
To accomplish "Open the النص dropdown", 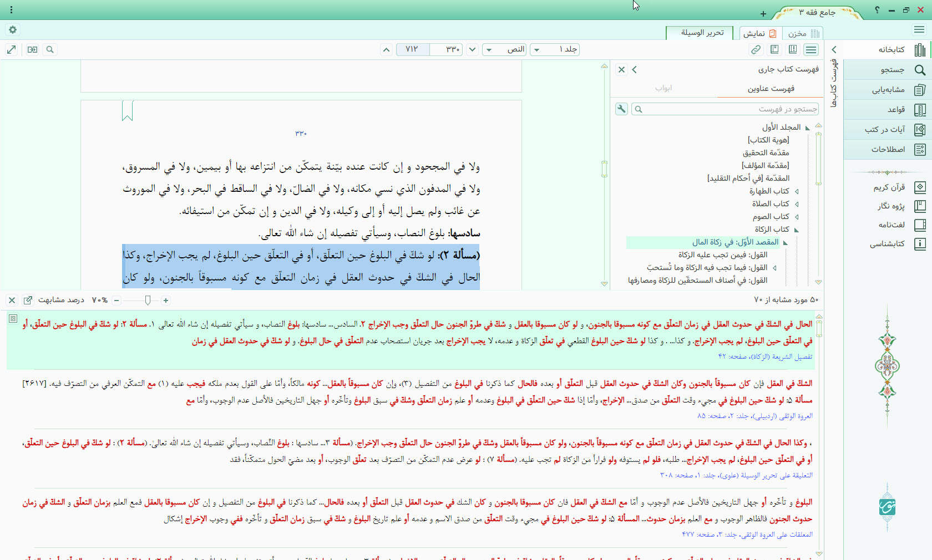I will [504, 49].
